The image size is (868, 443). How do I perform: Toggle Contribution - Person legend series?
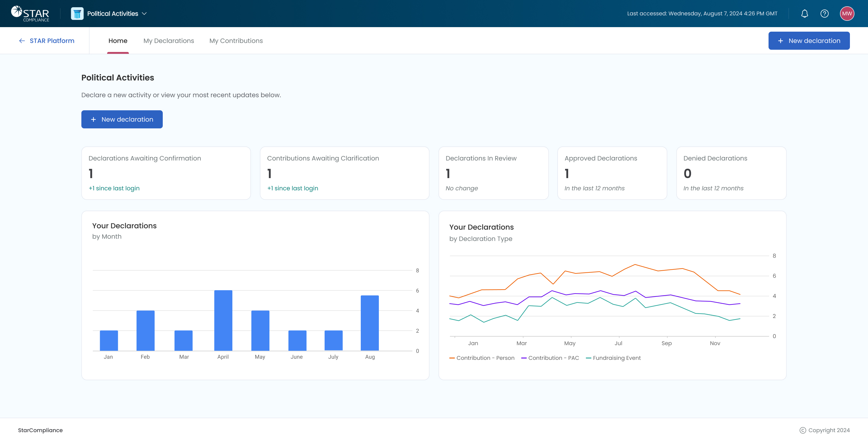pos(482,358)
